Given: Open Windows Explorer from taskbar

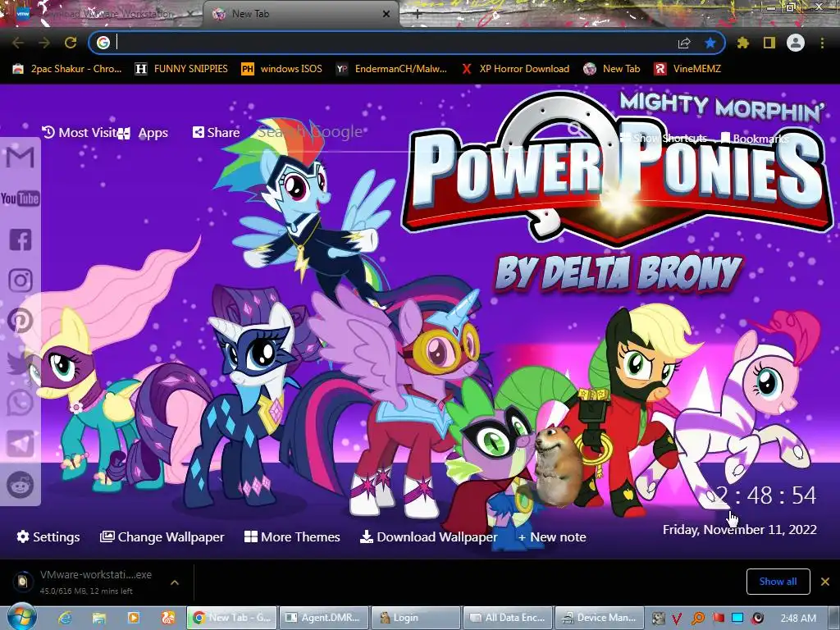Looking at the screenshot, I should [99, 618].
